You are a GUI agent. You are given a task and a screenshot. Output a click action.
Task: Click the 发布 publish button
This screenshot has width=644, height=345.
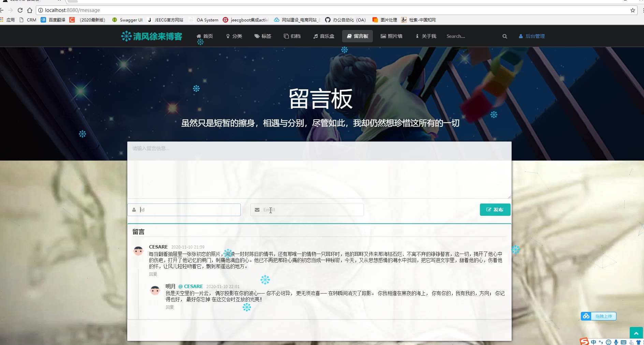pos(495,210)
